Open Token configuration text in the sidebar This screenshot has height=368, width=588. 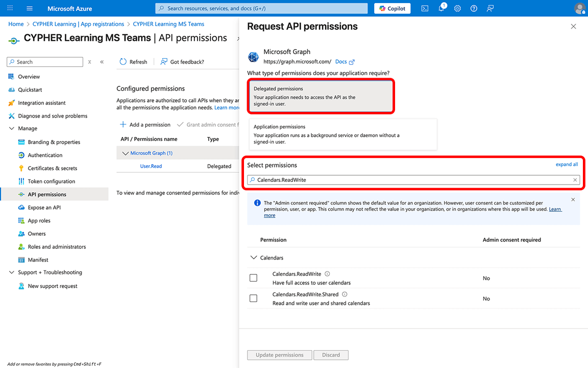(x=52, y=181)
